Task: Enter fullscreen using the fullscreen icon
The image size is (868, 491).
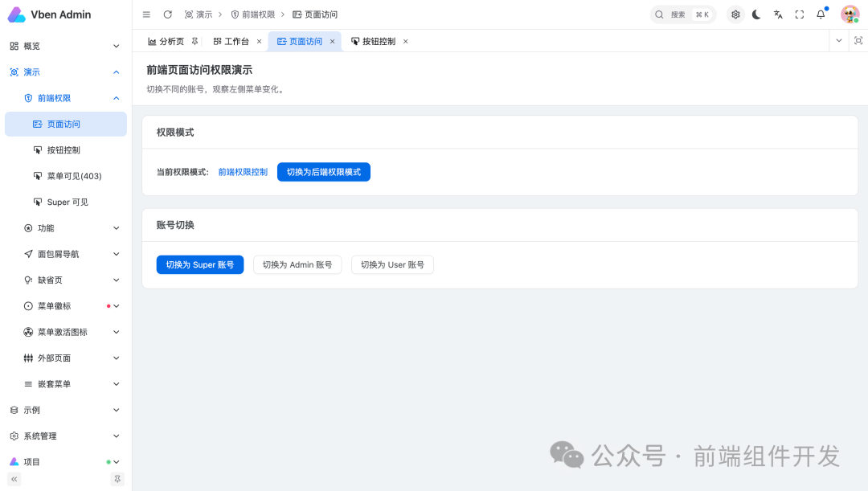Action: (x=799, y=14)
